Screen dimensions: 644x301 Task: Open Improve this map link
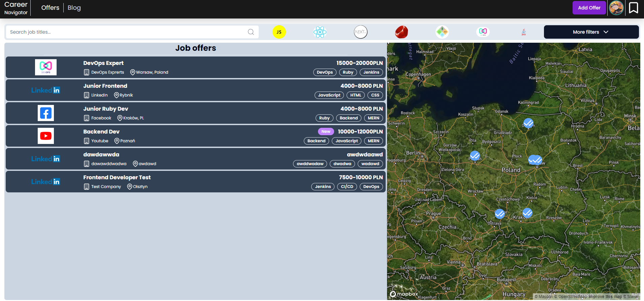click(x=606, y=297)
